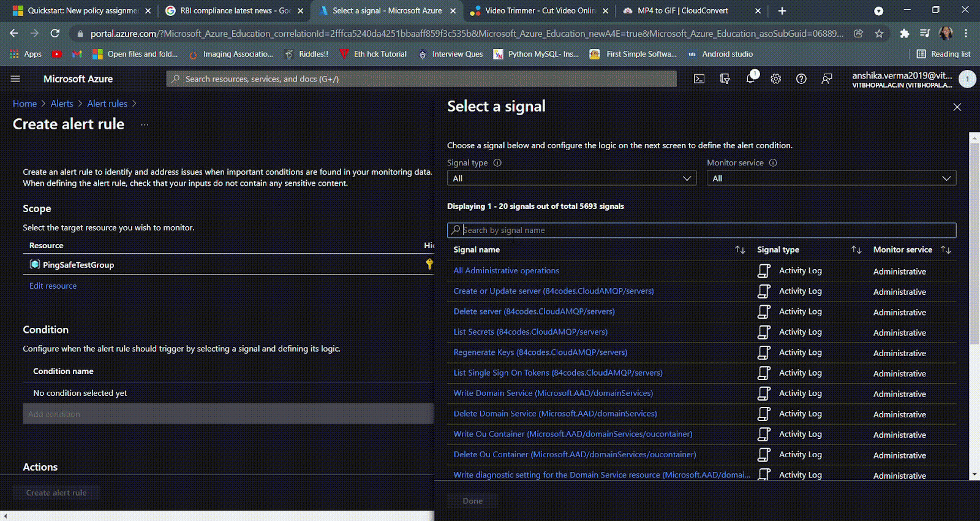Screen dimensions: 980x521
Task: Open Azure Cloud Shell icon
Action: (x=699, y=79)
